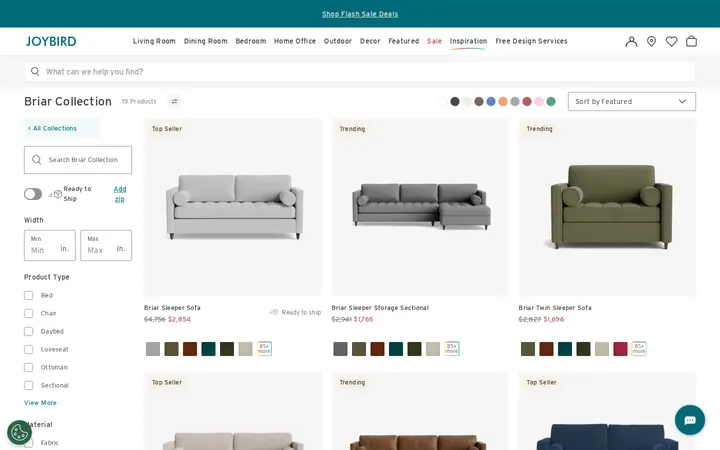Filter by the orange color dot
Viewport: 720px width, 450px height.
click(x=503, y=101)
